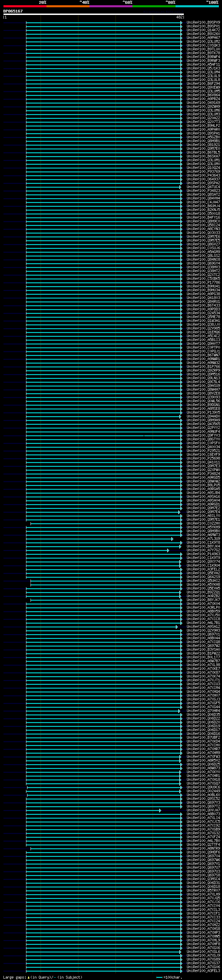This screenshot has height=980, width=222.
Task: Click the UniRef100_A9SJB4 label
Action: pos(203,493)
